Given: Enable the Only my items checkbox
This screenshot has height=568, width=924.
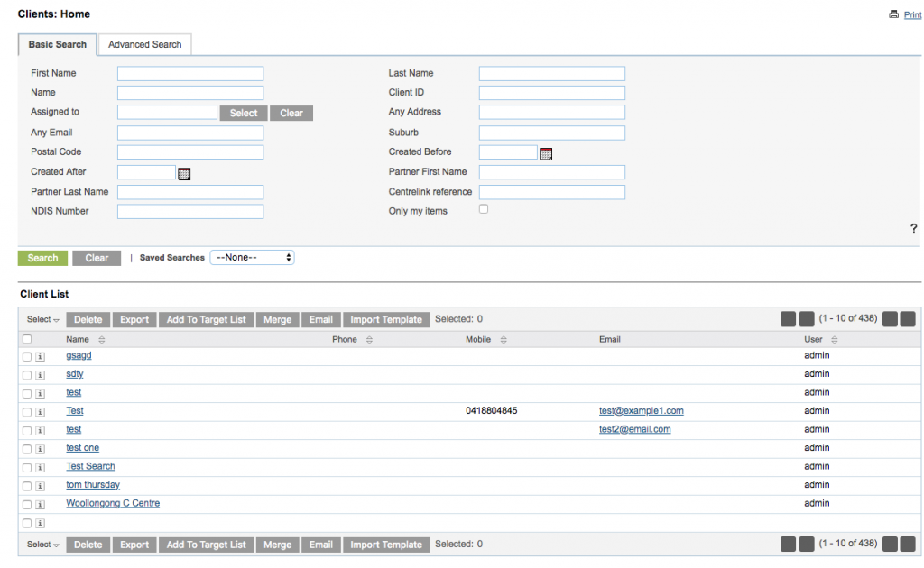Looking at the screenshot, I should point(484,208).
